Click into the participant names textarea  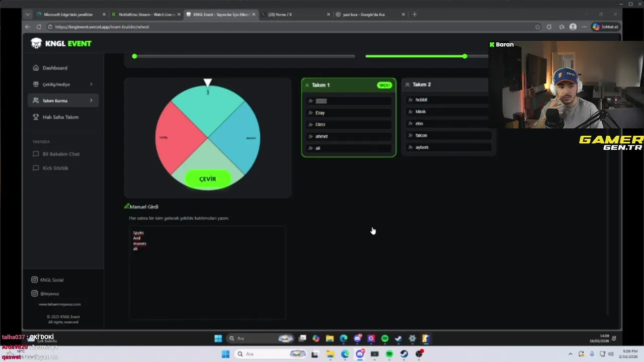point(207,272)
